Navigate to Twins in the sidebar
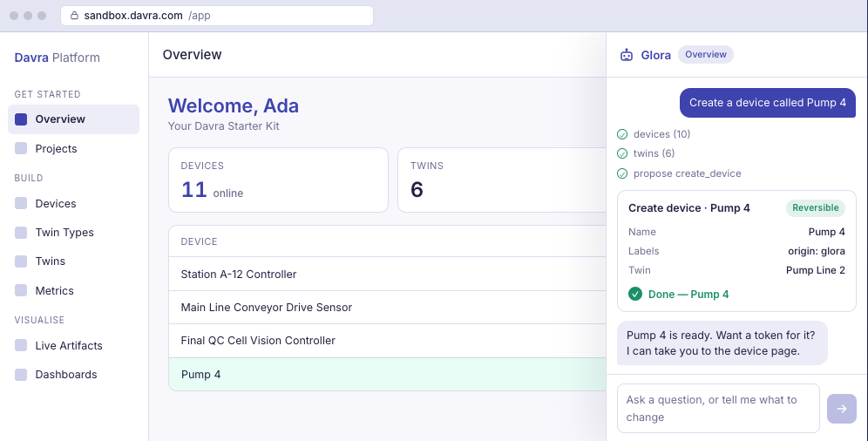 click(x=73, y=261)
